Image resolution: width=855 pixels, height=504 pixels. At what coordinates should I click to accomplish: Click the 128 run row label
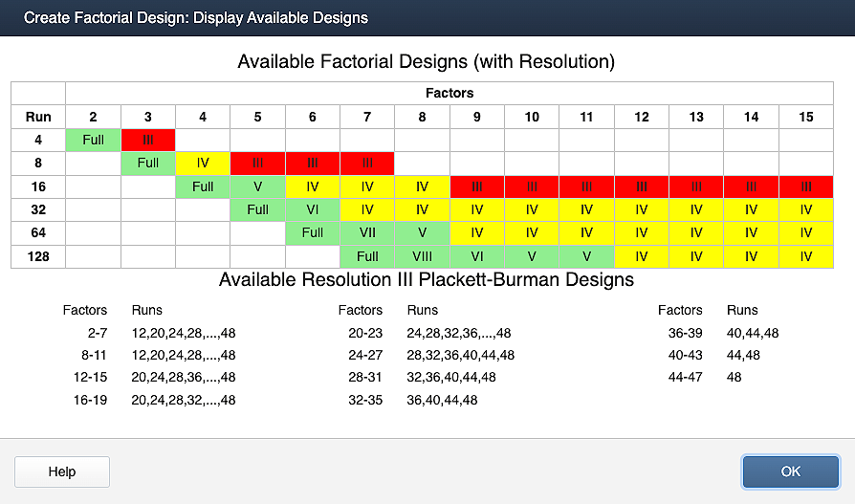point(38,256)
